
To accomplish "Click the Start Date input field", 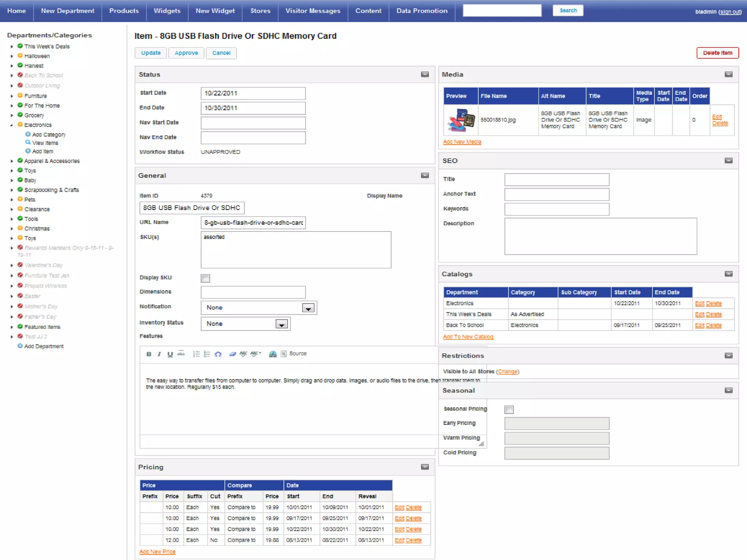I will click(x=253, y=93).
